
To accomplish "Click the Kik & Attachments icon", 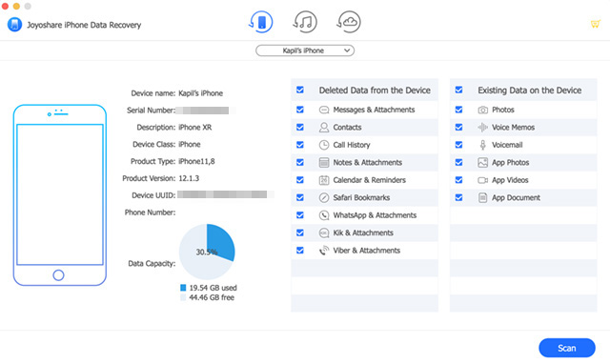I will point(324,233).
